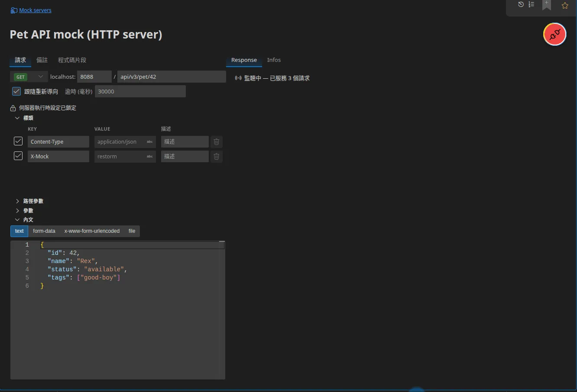Click the red plug disconnect button
The width and height of the screenshot is (577, 392).
tap(555, 34)
